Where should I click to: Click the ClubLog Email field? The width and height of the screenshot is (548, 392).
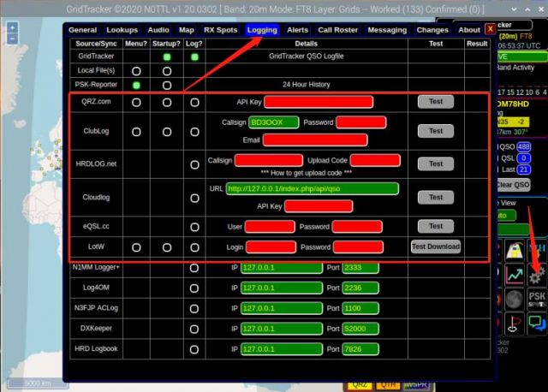tap(315, 140)
